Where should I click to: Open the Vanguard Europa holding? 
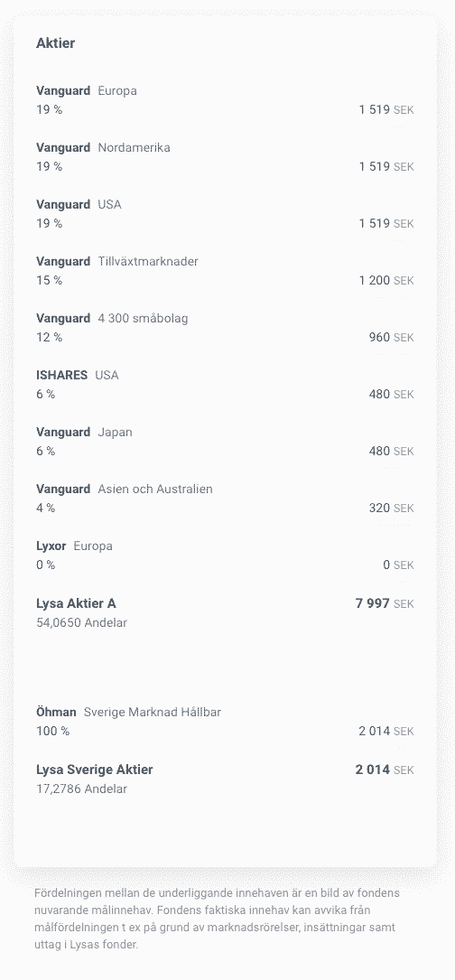pos(225,100)
